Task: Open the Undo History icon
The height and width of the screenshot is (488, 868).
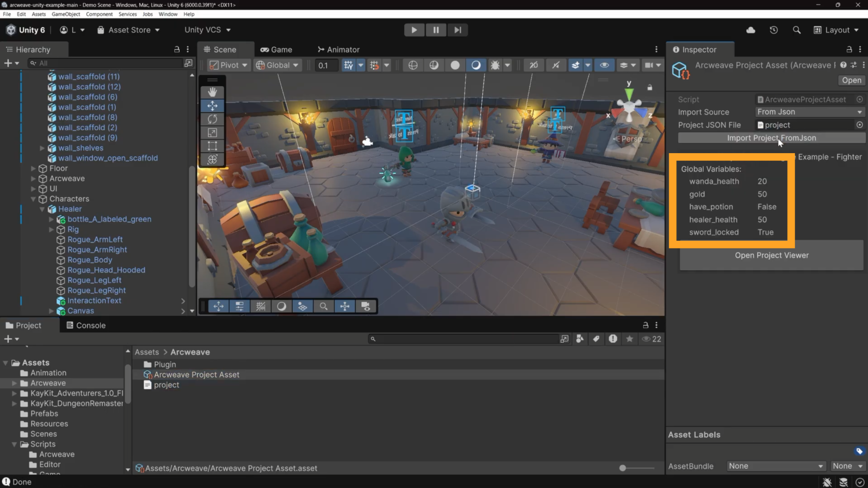Action: tap(774, 30)
